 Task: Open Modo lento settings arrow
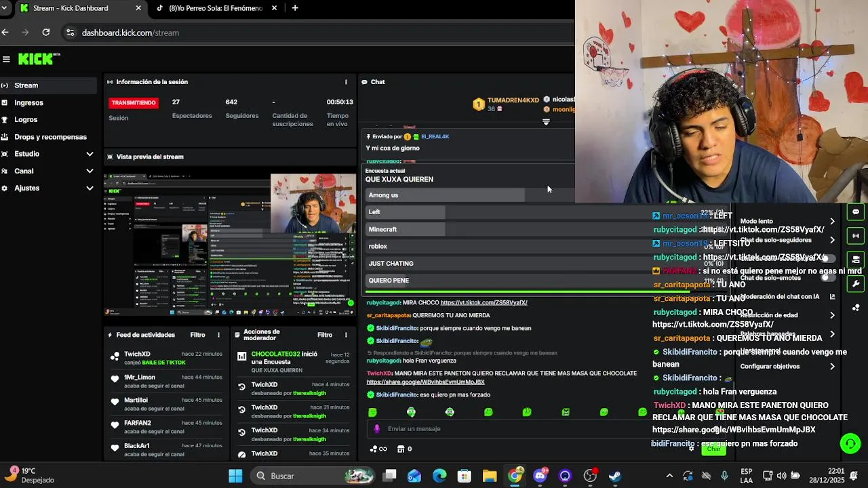[832, 221]
